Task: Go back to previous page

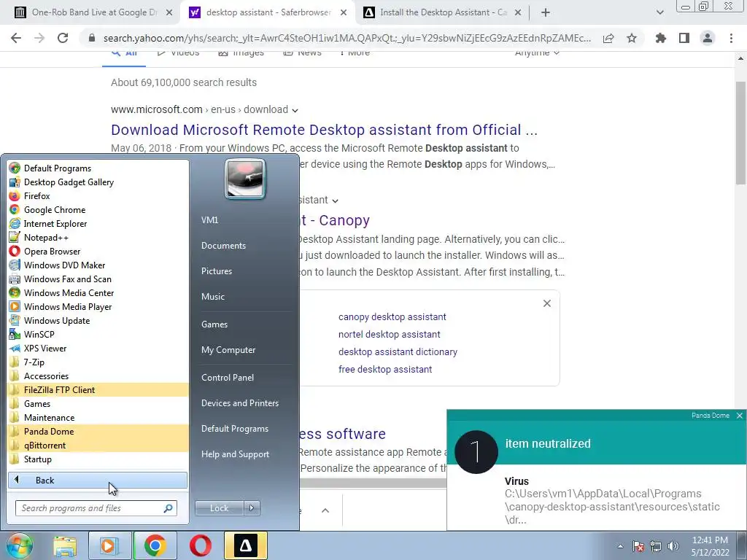Action: point(16,38)
